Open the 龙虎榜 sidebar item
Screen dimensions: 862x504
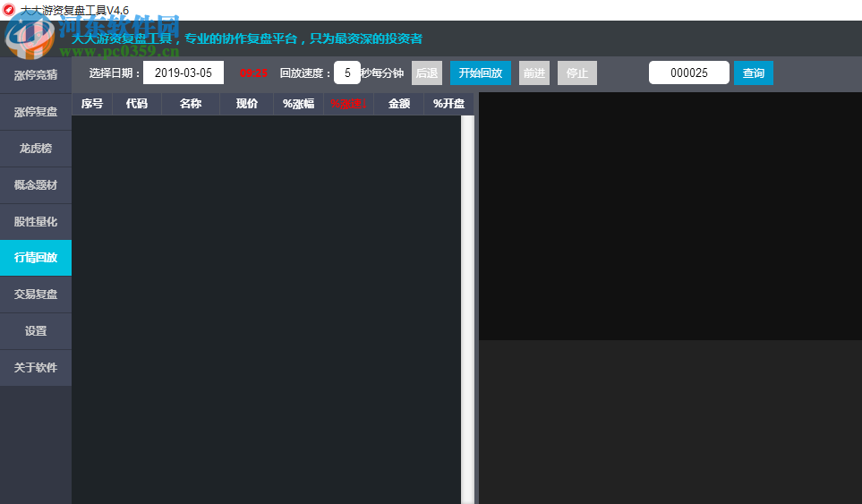point(36,149)
